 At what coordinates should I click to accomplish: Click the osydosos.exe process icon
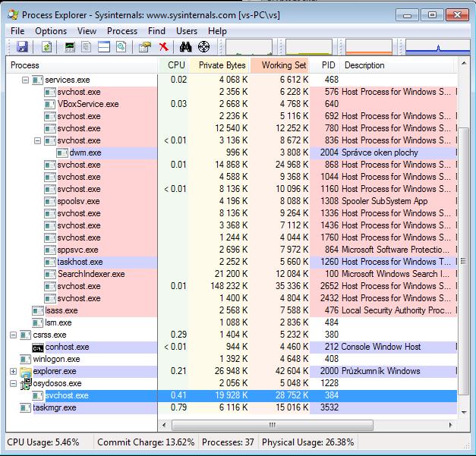(26, 383)
